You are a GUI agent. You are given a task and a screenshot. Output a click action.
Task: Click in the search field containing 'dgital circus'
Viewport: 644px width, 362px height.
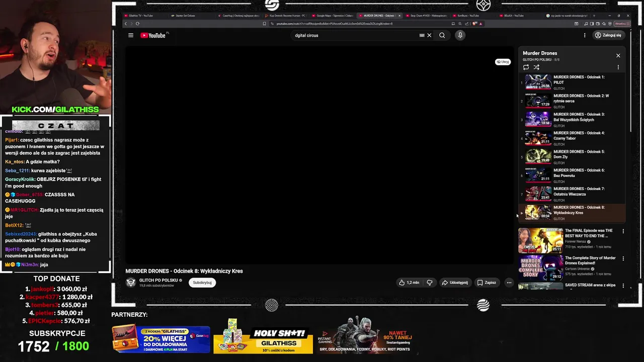355,35
